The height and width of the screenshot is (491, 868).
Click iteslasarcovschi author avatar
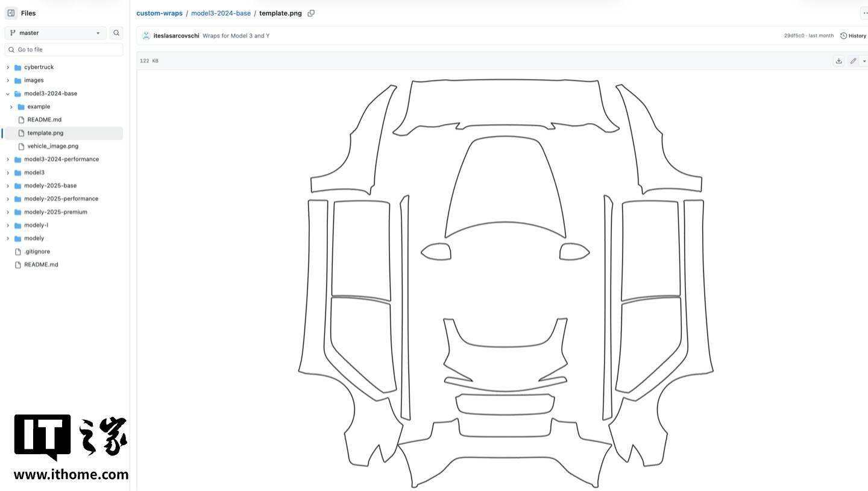(x=146, y=36)
